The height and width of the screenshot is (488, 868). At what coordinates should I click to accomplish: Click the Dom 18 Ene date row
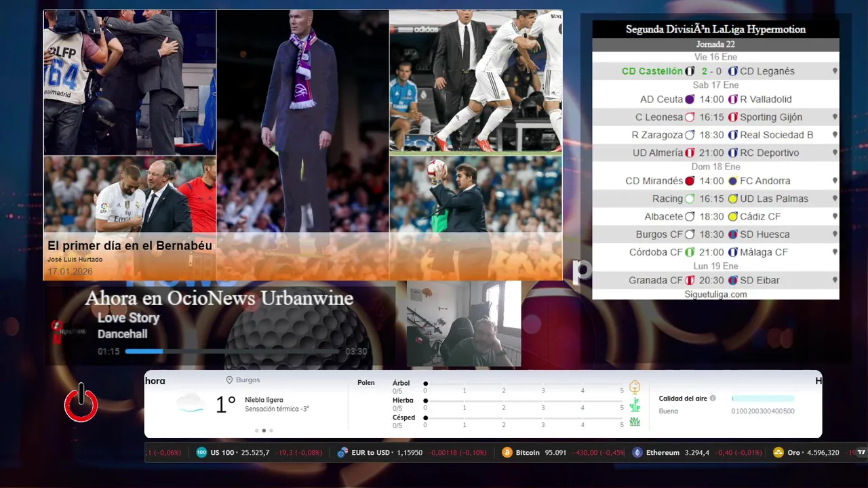tap(715, 167)
